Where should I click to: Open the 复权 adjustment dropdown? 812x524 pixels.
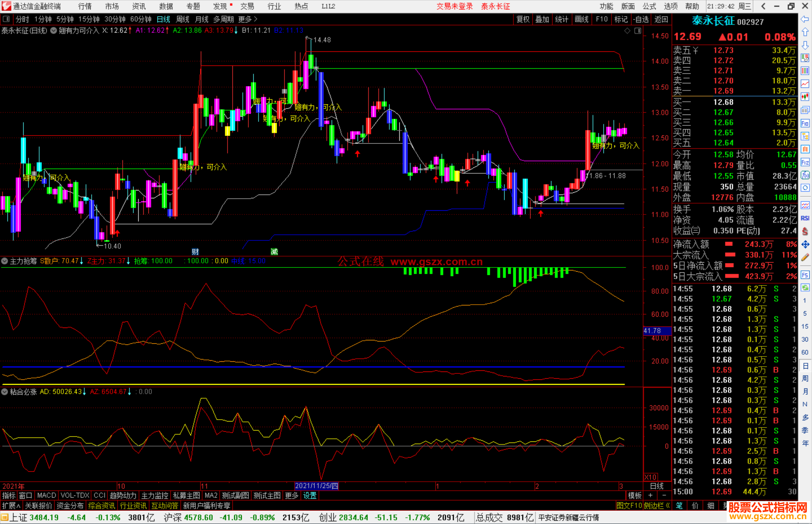pyautogui.click(x=523, y=19)
